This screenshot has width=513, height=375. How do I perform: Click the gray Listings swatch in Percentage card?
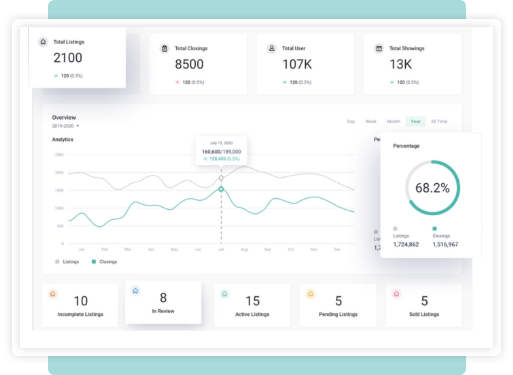pos(395,229)
